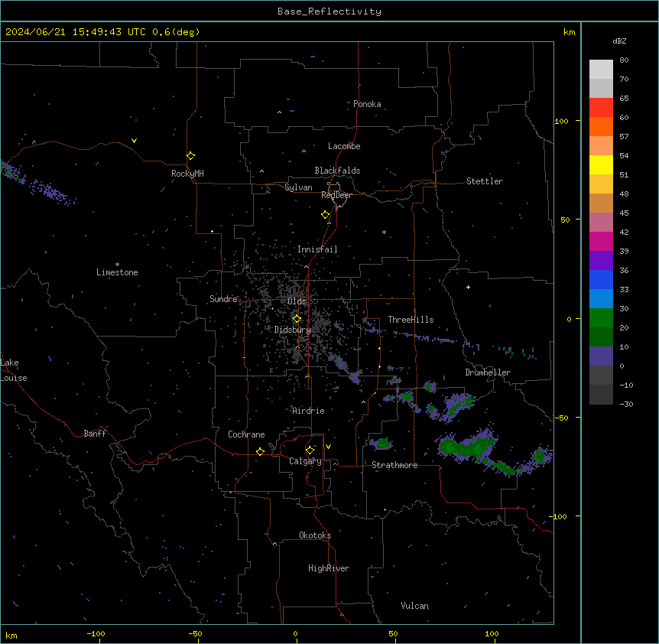Screen dimensions: 659x644
Task: Click the pink swatch between 45 and 42
Action: (601, 223)
